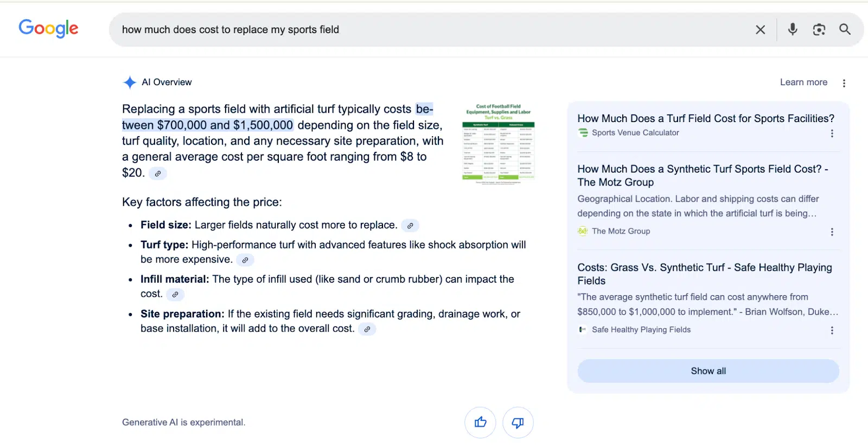868x446 pixels.
Task: Open more options for Safe Healthy Playing Fields
Action: tap(832, 330)
